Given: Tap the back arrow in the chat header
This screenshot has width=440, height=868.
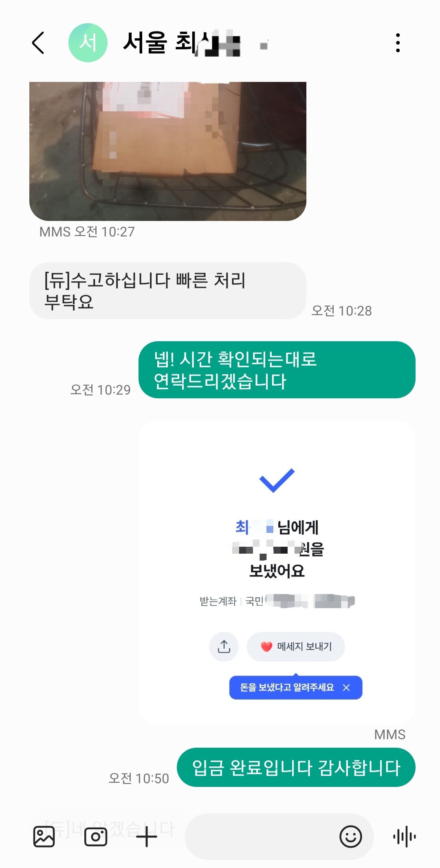Looking at the screenshot, I should pos(38,43).
